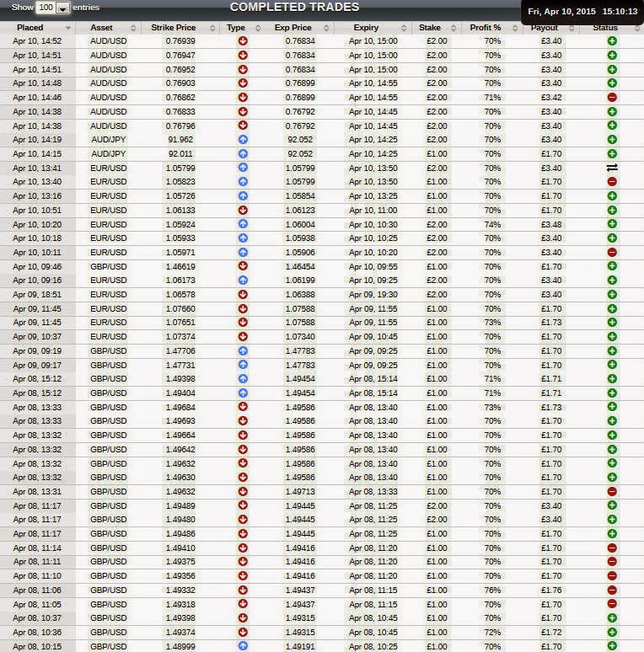Sort by the Placed column arrow
Image resolution: width=644 pixels, height=652 pixels.
click(67, 28)
